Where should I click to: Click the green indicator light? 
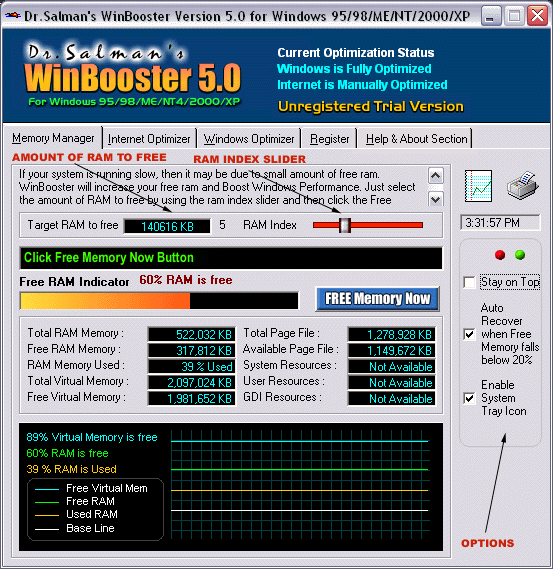click(520, 255)
